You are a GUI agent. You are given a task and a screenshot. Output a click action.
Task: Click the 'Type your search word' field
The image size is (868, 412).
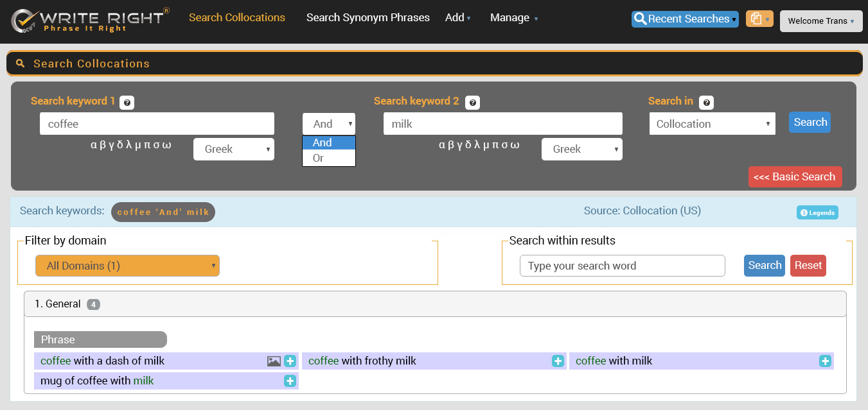pyautogui.click(x=622, y=266)
